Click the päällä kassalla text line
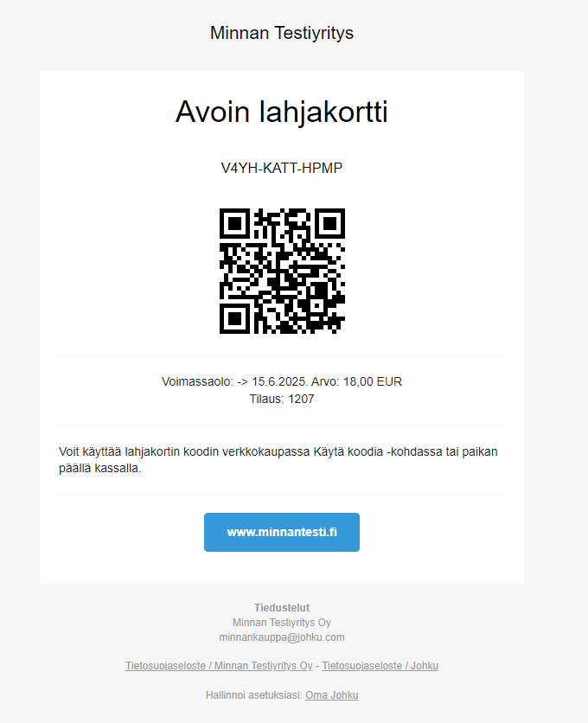Image resolution: width=588 pixels, height=723 pixels. pos(100,469)
